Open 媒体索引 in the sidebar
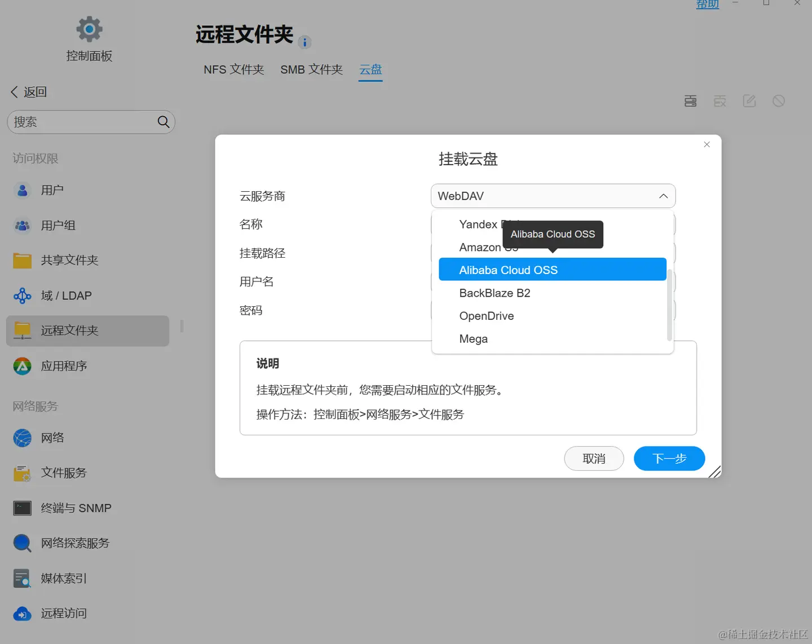Screen dimensions: 812x644 (x=87, y=578)
